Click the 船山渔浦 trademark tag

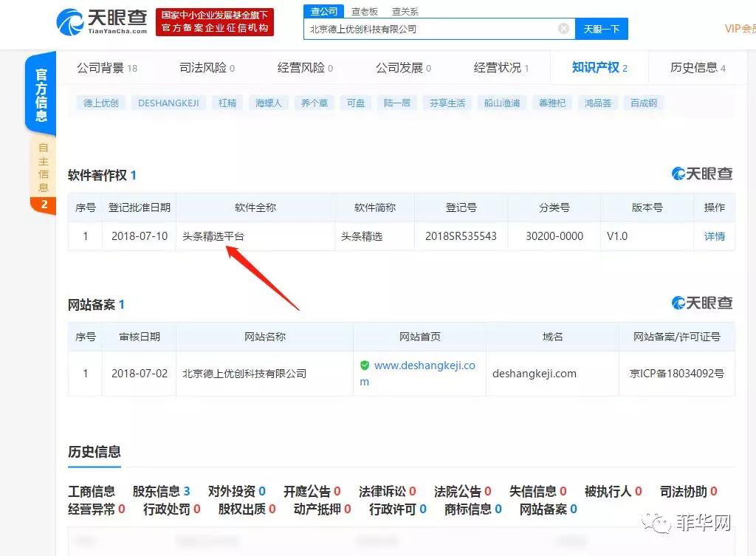[x=502, y=103]
